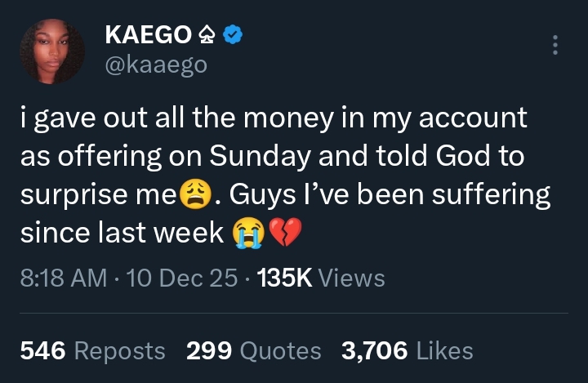Image resolution: width=588 pixels, height=383 pixels.
Task: Open the profile picture of KAEGO
Action: pos(52,51)
